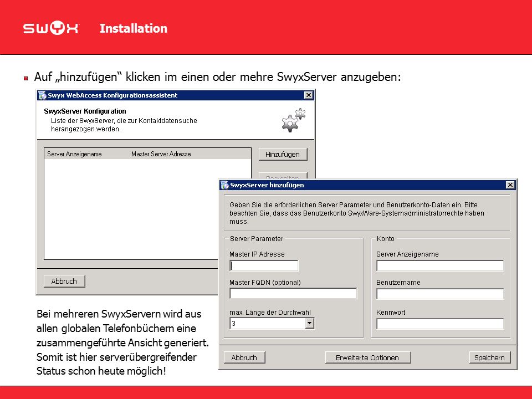Open Erweiterte Optionen

tap(368, 357)
